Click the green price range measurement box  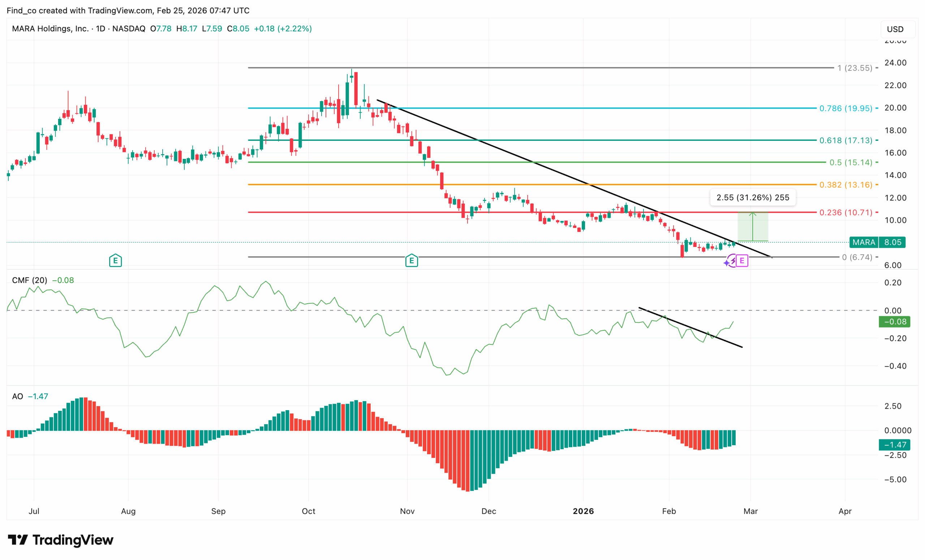(x=753, y=226)
